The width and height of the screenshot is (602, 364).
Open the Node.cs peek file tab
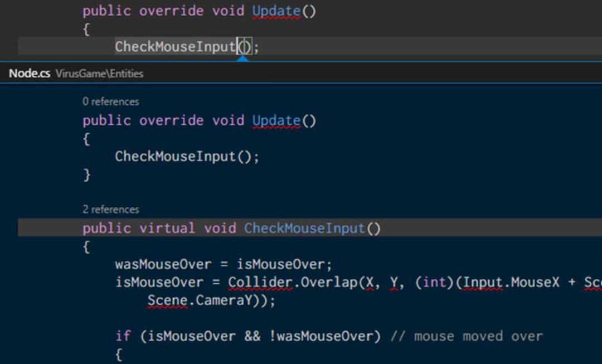[x=30, y=74]
